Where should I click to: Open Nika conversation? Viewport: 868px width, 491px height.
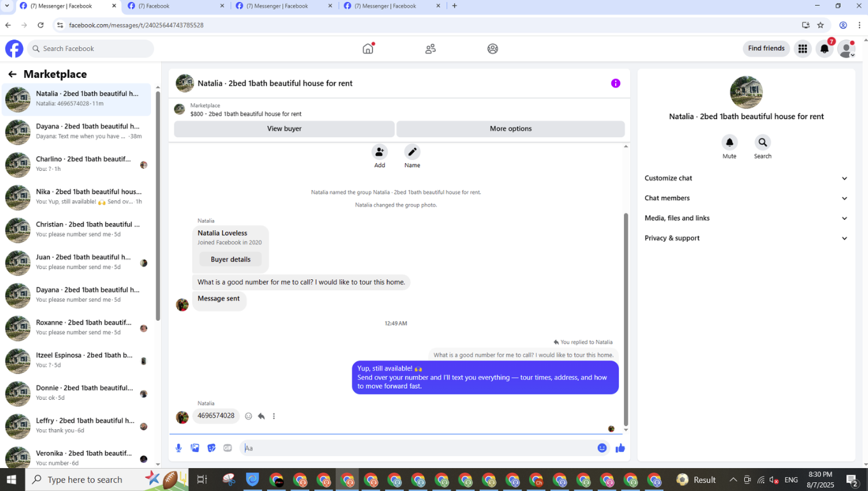pyautogui.click(x=76, y=196)
